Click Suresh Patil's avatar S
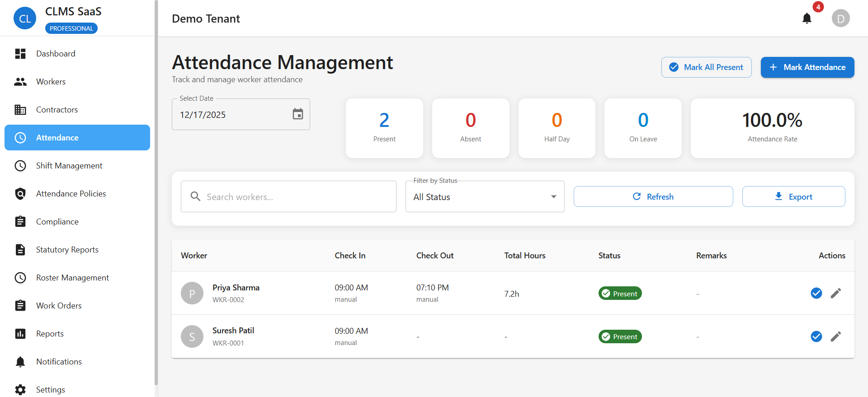 (x=192, y=336)
